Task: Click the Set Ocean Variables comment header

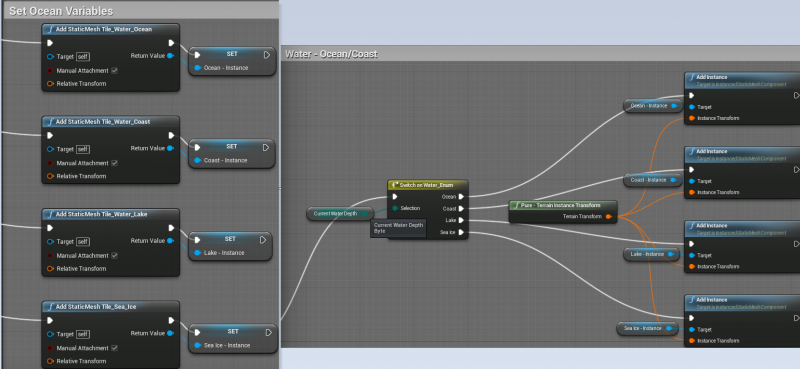Action: (61, 11)
